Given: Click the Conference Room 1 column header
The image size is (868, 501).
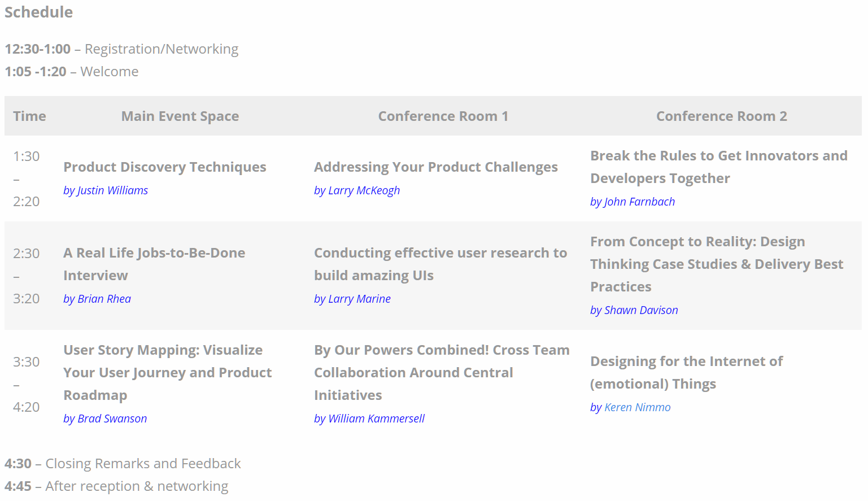Looking at the screenshot, I should (443, 116).
